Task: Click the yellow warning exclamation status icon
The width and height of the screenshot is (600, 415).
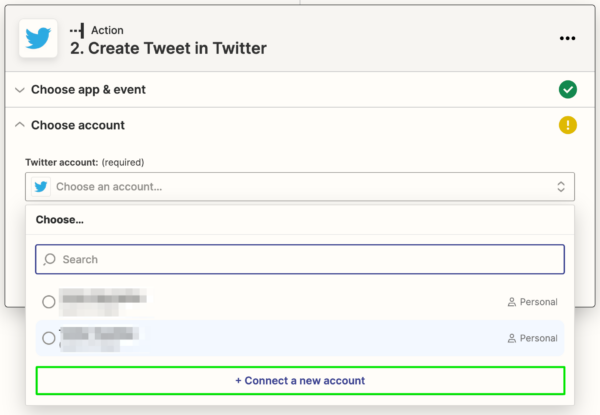Action: click(x=567, y=125)
